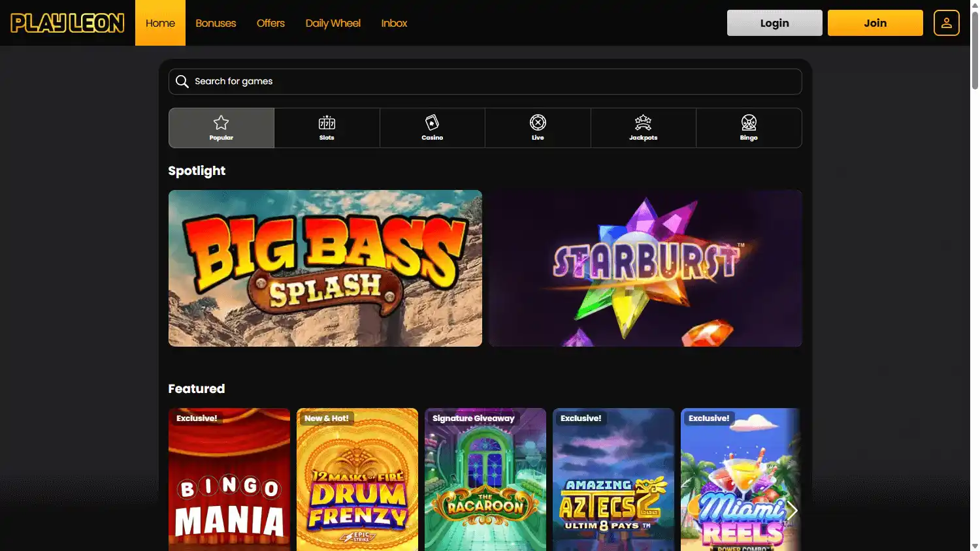Image resolution: width=980 pixels, height=551 pixels.
Task: Select the Casino cards category icon
Action: pyautogui.click(x=433, y=128)
